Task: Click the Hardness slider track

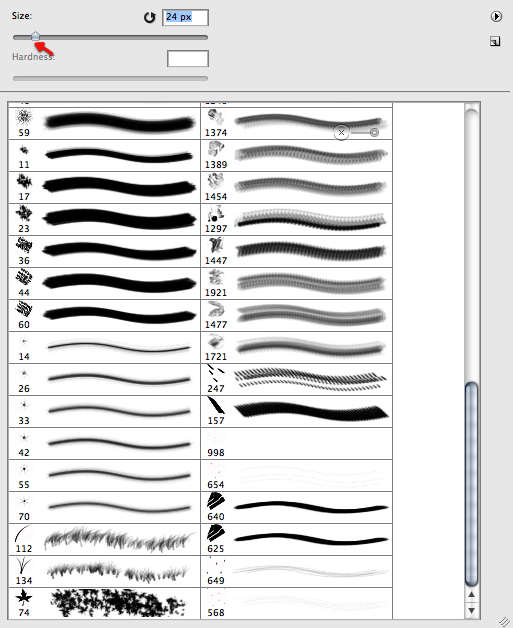Action: 110,78
